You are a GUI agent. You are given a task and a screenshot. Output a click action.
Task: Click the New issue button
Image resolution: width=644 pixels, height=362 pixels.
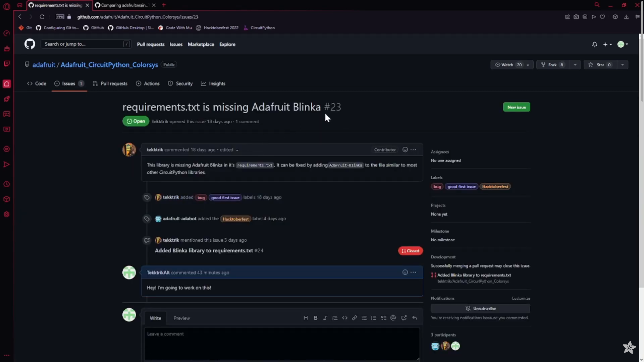517,107
